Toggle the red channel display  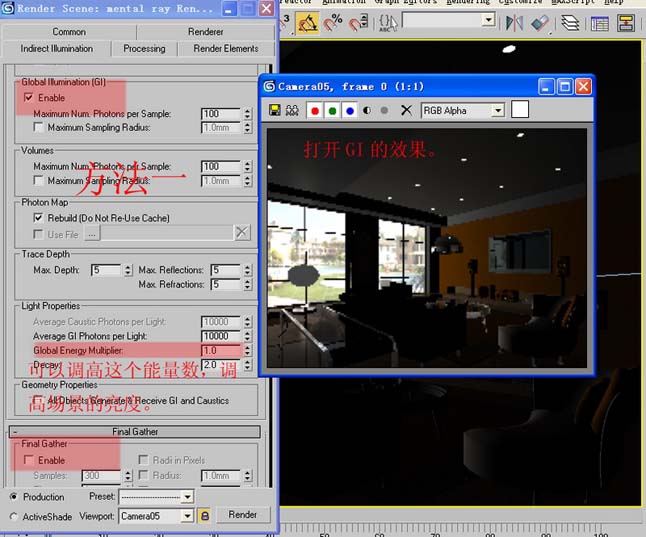(315, 110)
